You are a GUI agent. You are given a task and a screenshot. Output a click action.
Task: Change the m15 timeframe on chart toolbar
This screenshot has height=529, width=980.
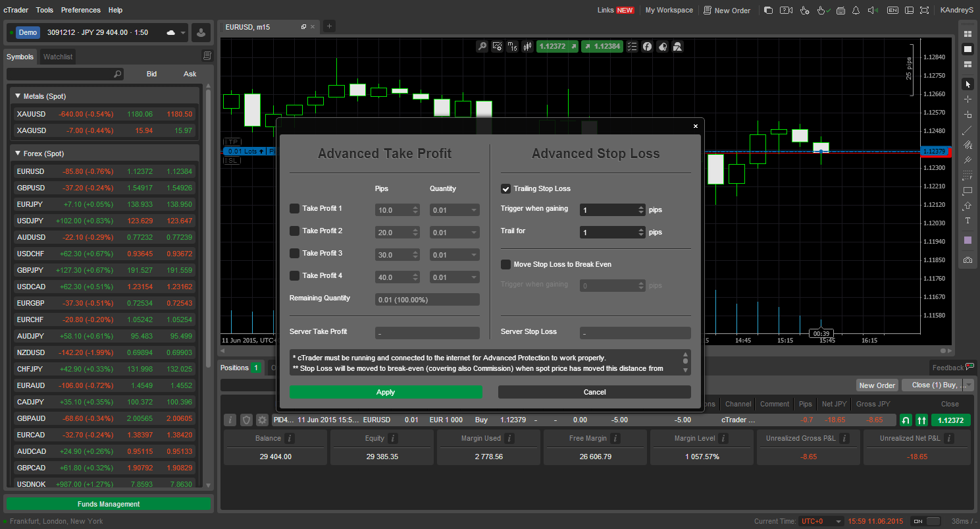[512, 46]
